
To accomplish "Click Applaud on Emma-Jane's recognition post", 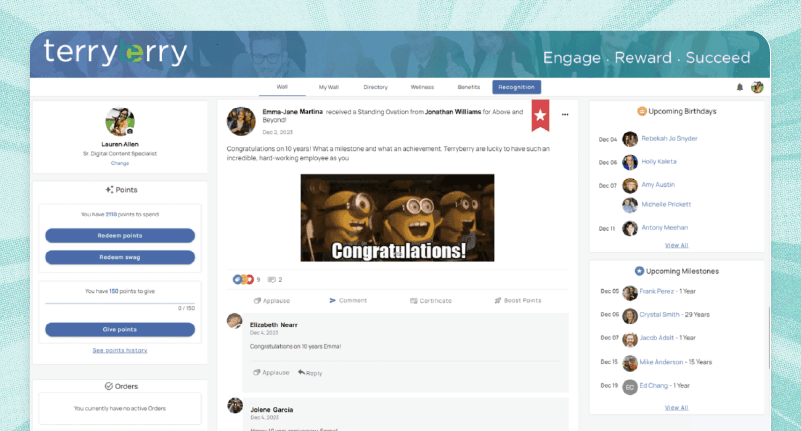I will pyautogui.click(x=271, y=300).
